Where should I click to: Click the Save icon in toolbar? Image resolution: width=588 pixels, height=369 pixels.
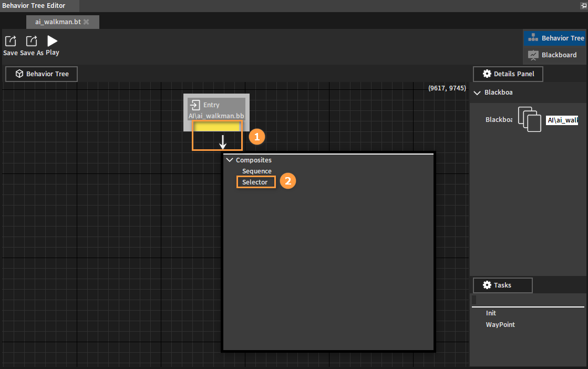11,41
